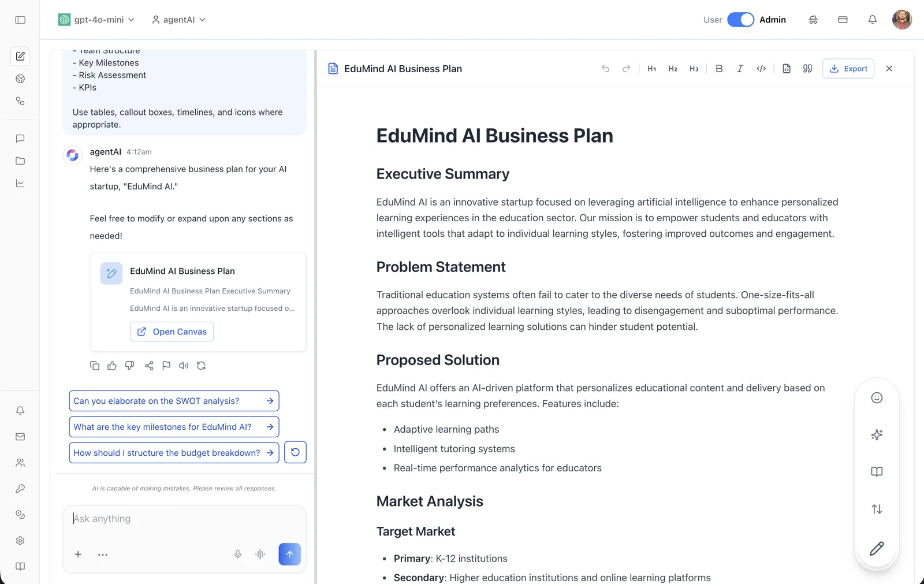This screenshot has width=924, height=584.
Task: Insert blockquote using quote icon
Action: [x=807, y=68]
